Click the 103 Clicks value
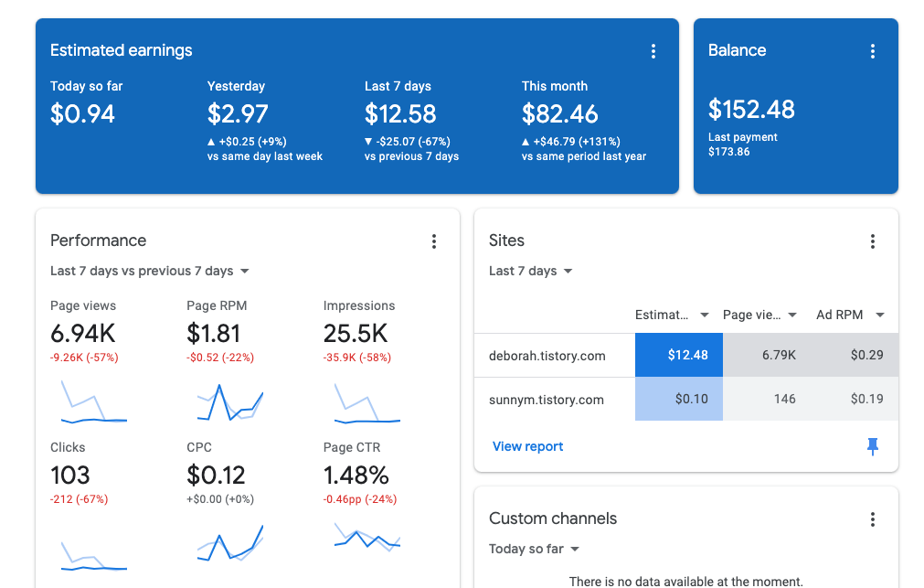 [70, 476]
